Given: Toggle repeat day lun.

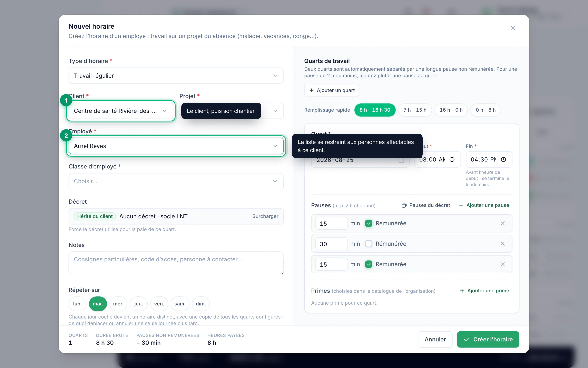Looking at the screenshot, I should (x=78, y=304).
